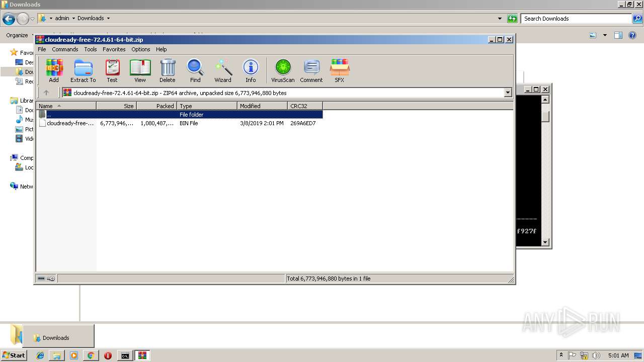
Task: Click the volume speaker tray icon
Action: click(x=596, y=355)
